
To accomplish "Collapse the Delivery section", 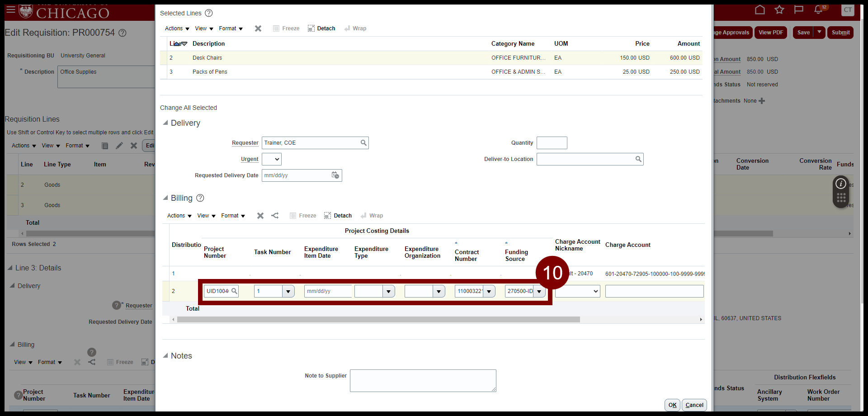I will pos(165,123).
